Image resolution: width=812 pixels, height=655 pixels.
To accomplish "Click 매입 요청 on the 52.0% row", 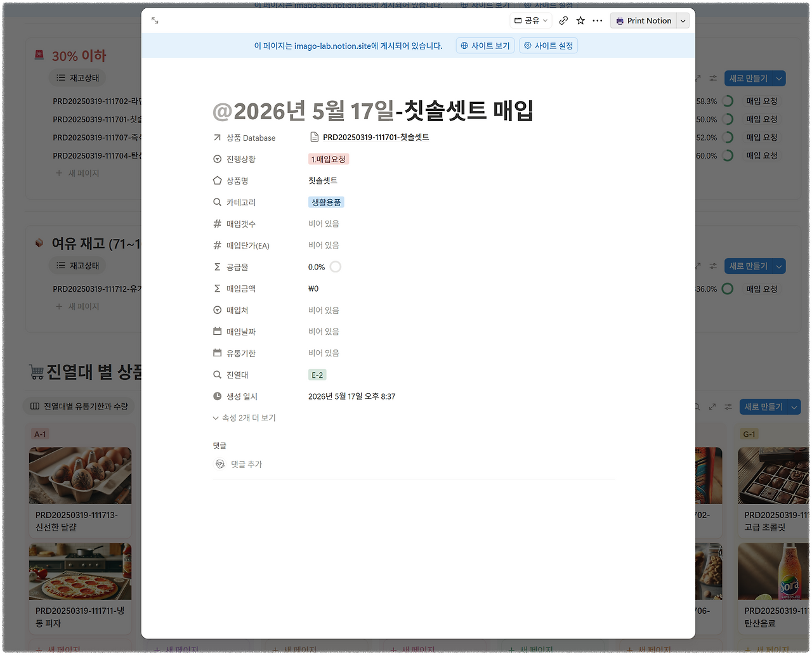I will pyautogui.click(x=762, y=138).
